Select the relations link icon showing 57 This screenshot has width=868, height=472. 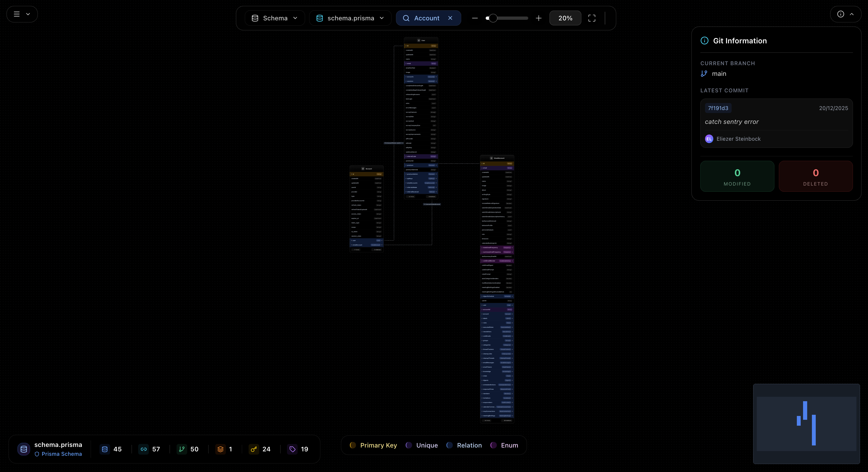click(143, 449)
